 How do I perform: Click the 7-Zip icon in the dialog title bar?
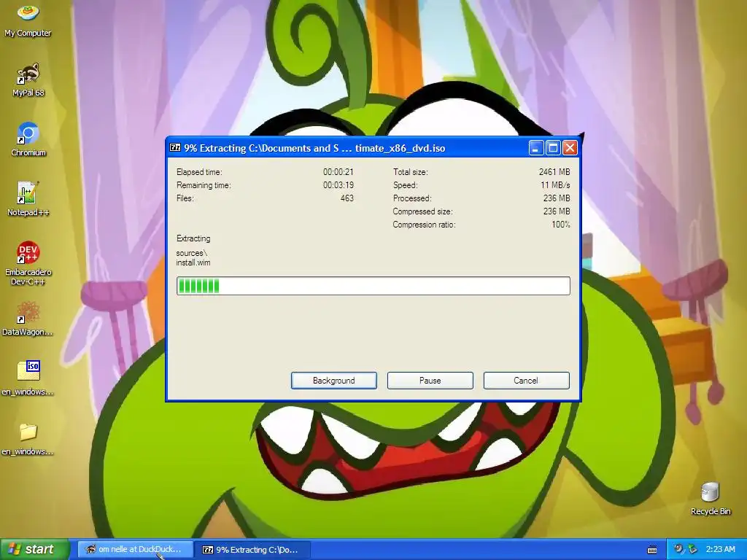175,147
